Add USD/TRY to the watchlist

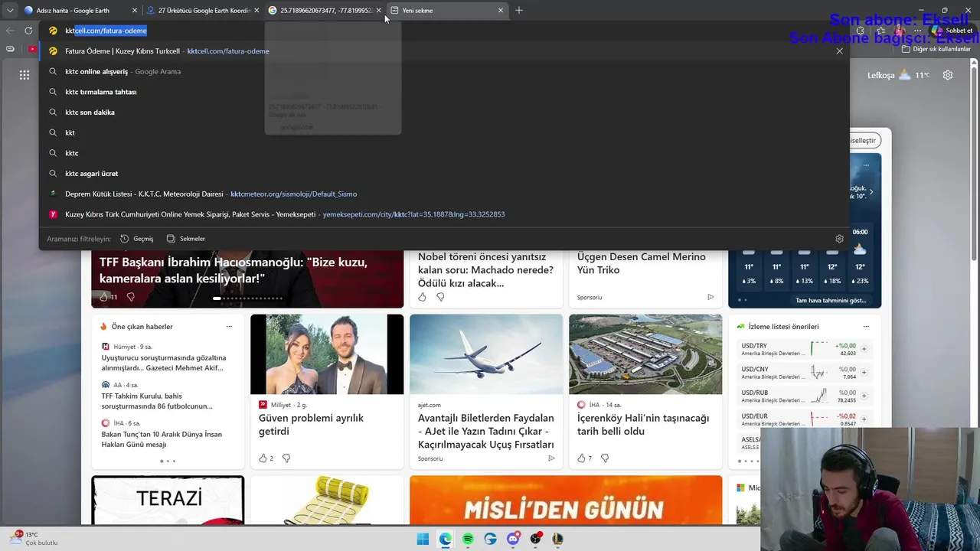[864, 349]
